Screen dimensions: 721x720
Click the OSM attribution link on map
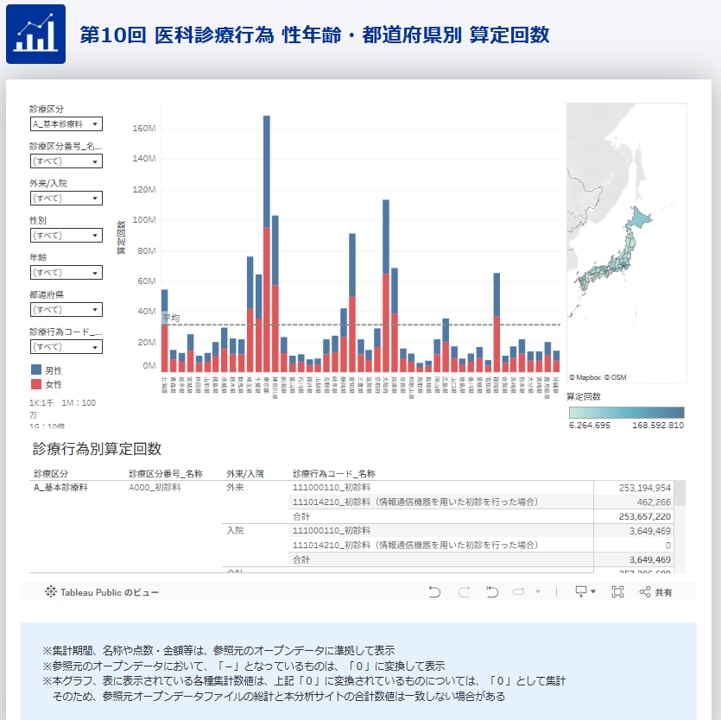point(617,378)
